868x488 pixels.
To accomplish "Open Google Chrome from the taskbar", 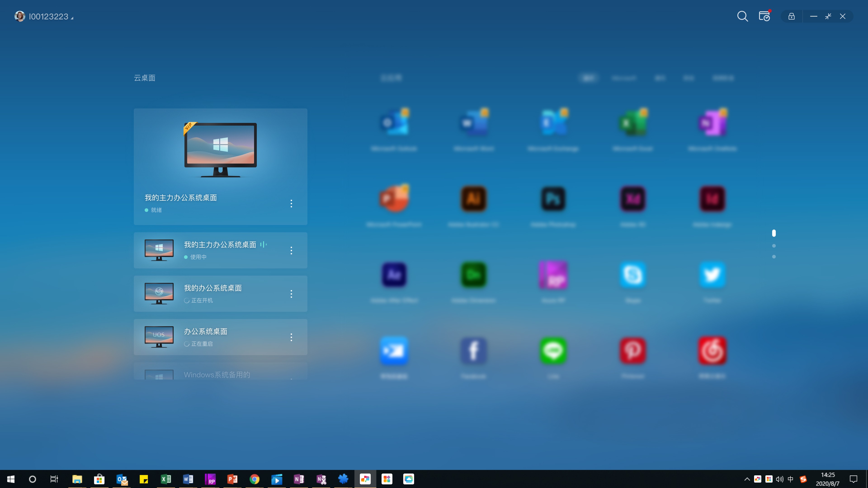I will (x=254, y=479).
